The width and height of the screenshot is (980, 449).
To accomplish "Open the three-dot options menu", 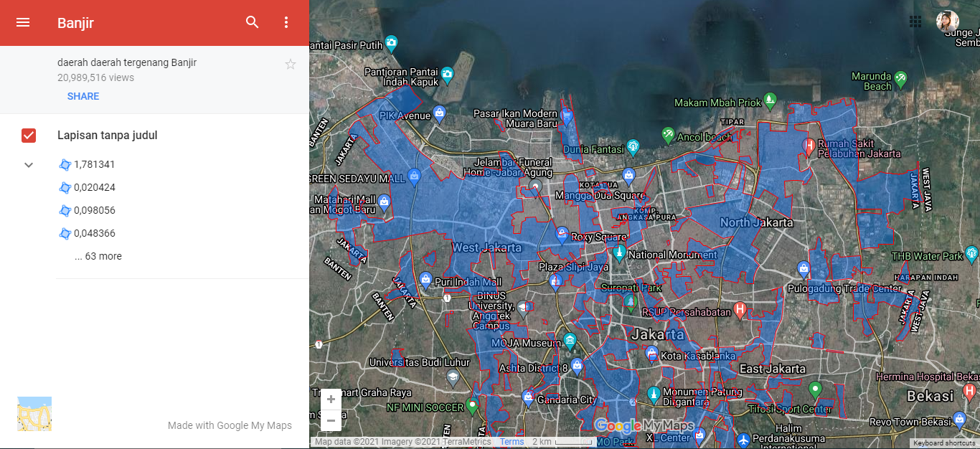I will 286,22.
